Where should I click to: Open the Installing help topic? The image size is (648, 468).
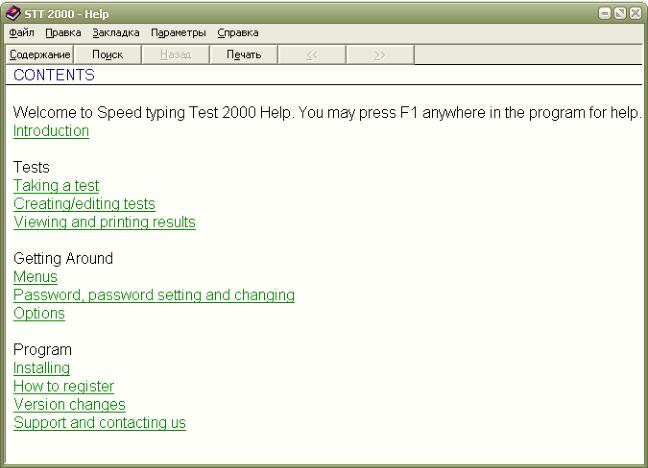click(41, 368)
